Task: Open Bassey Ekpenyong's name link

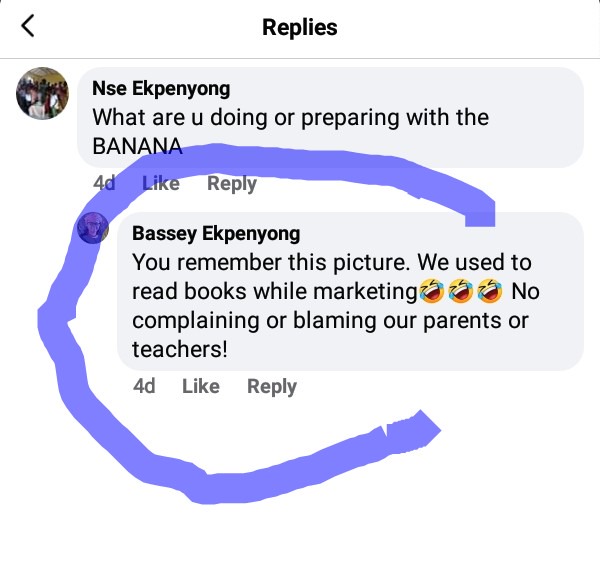Action: point(216,233)
